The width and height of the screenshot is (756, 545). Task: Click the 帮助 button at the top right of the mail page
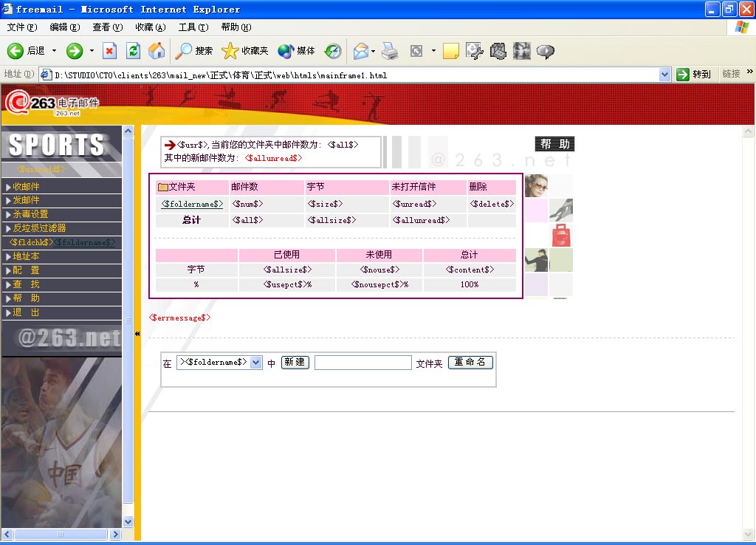pyautogui.click(x=554, y=144)
